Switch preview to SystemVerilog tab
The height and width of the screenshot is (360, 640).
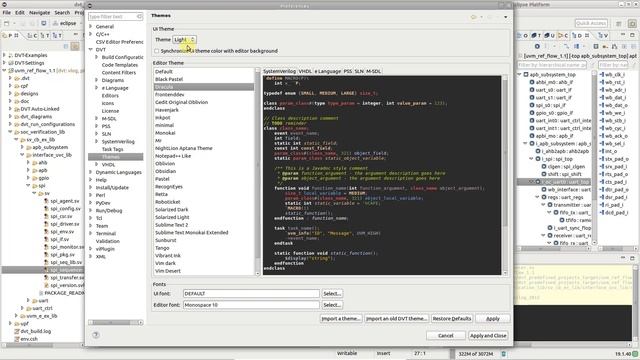[x=280, y=71]
